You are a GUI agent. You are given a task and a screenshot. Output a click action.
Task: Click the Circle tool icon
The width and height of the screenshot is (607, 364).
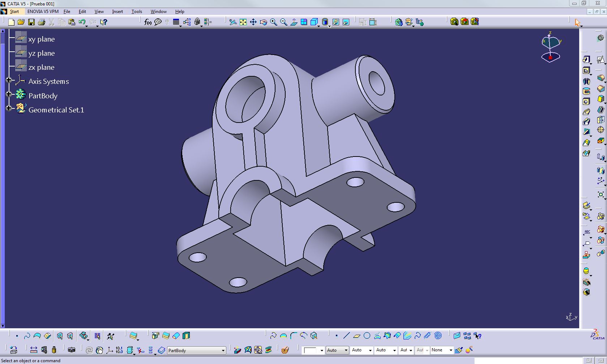tap(367, 335)
